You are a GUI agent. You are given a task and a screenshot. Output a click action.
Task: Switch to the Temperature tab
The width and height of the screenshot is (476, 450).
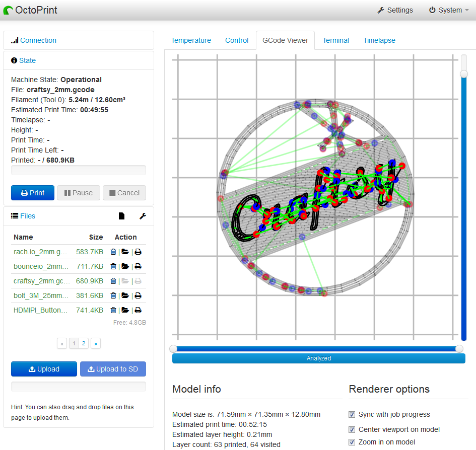pos(191,40)
